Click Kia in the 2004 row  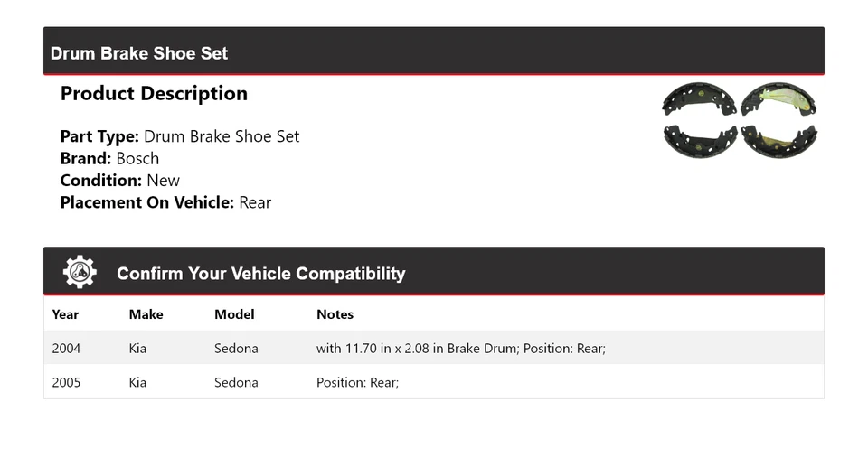click(x=137, y=348)
